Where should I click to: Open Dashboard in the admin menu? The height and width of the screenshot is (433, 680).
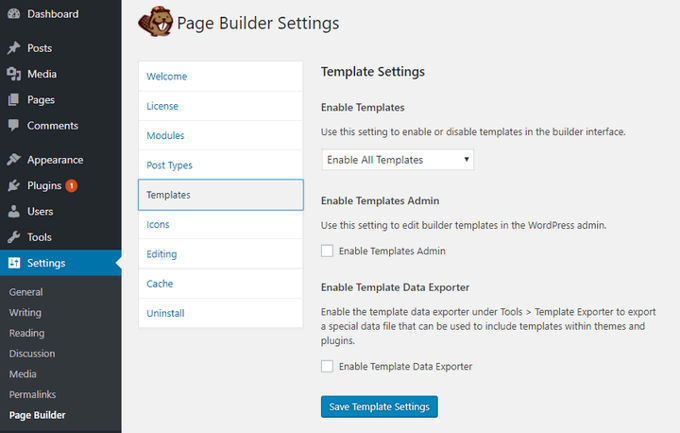pyautogui.click(x=53, y=14)
